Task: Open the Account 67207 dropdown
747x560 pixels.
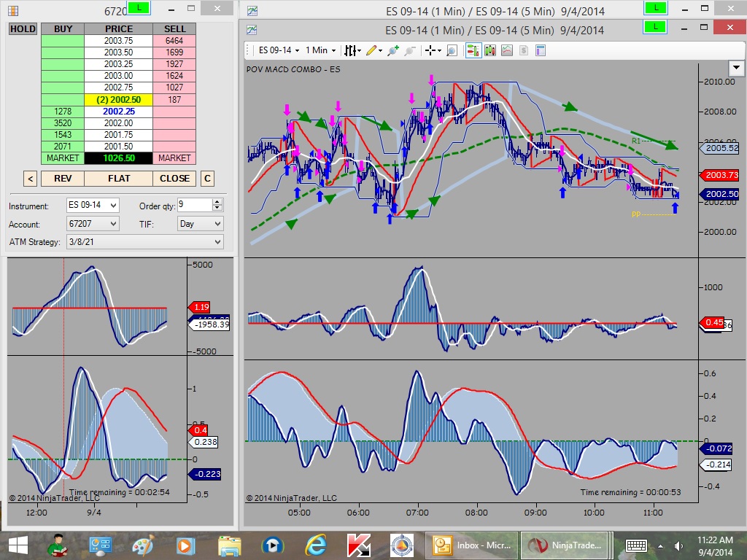Action: pos(93,223)
